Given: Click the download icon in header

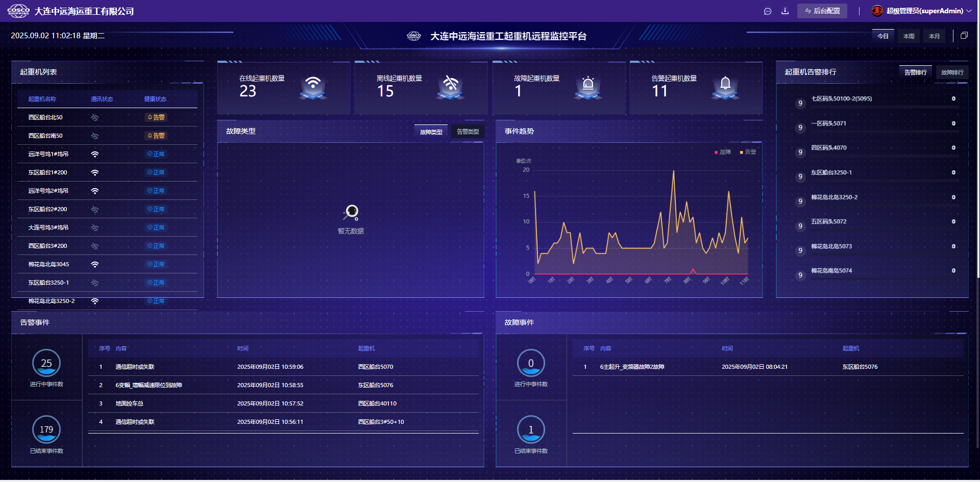Looking at the screenshot, I should click(x=785, y=11).
